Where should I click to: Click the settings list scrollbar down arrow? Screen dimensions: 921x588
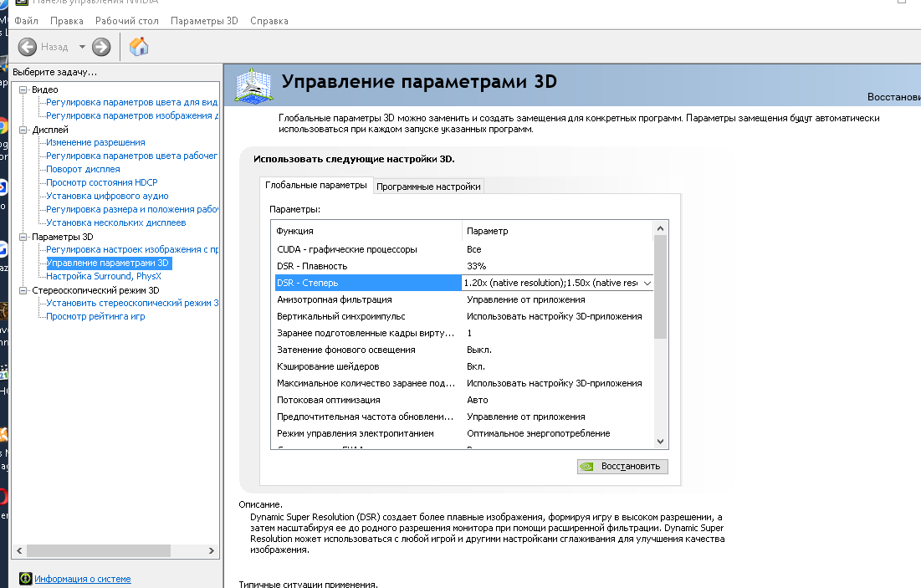[660, 441]
